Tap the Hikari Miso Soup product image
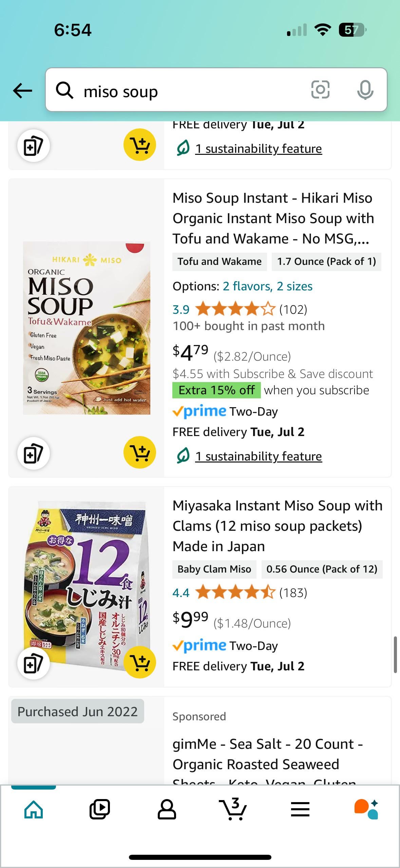 87,328
